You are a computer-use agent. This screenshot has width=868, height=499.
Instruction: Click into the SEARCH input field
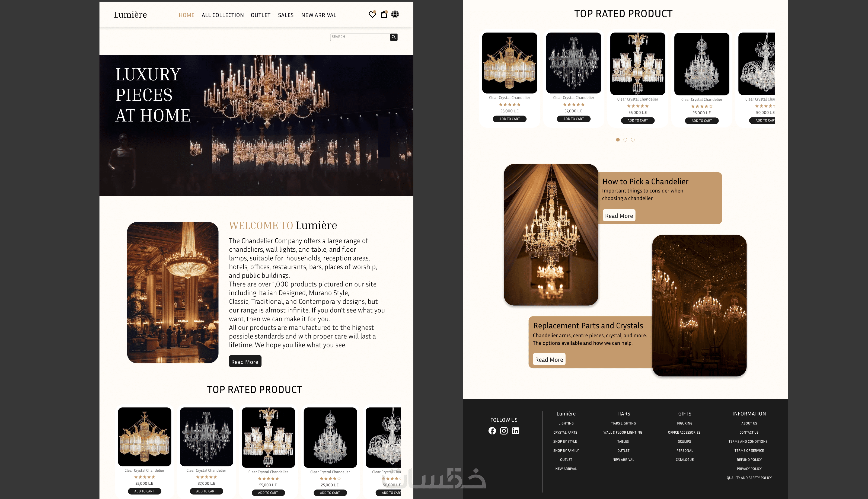pos(360,37)
